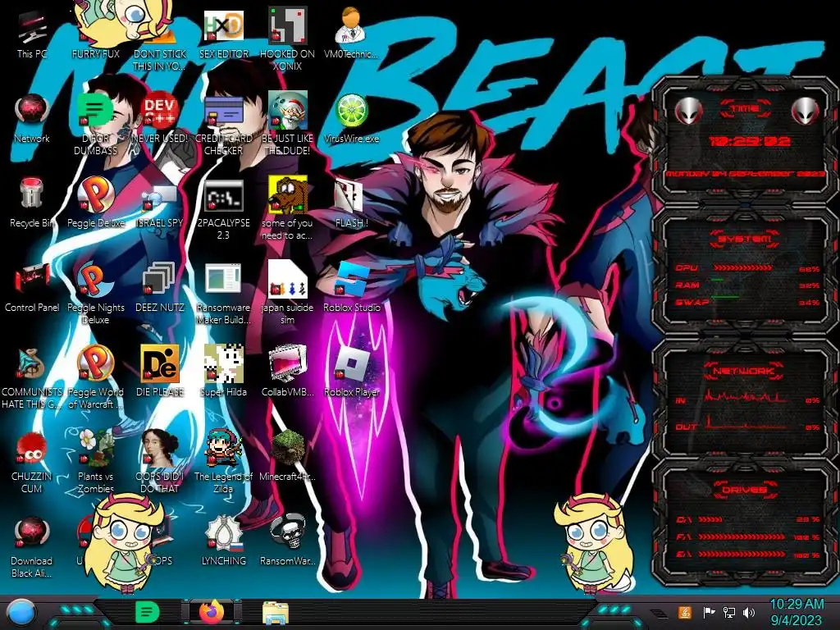Click the volume speaker tray icon

749,612
